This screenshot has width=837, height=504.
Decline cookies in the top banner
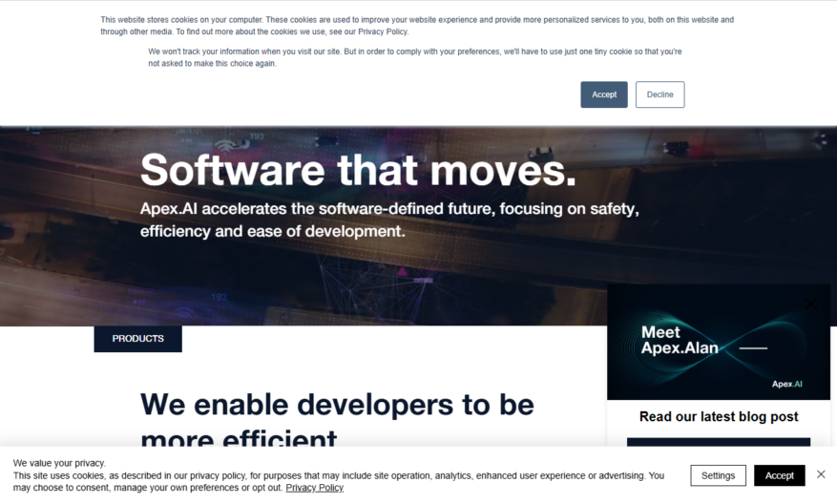tap(659, 94)
